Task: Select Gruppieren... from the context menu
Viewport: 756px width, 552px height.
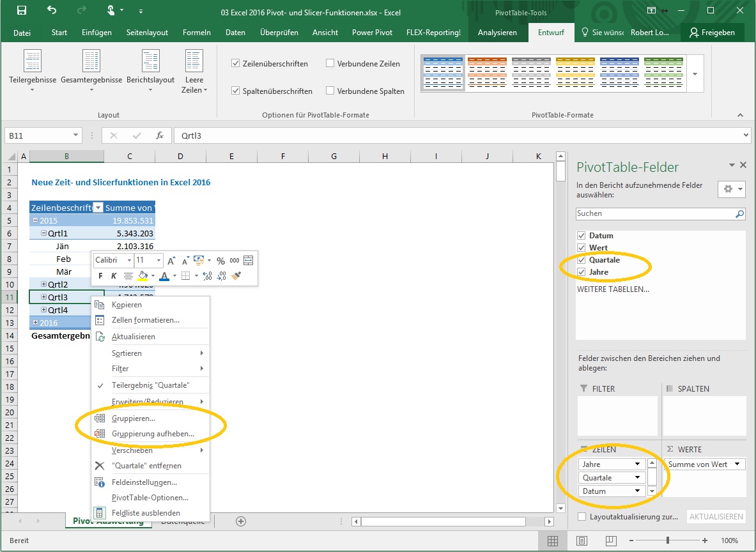Action: (x=133, y=418)
